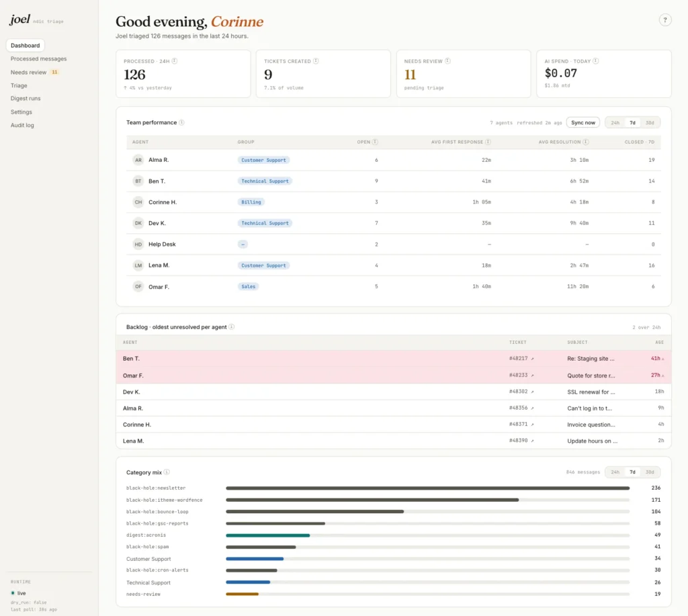688x616 pixels.
Task: Click Customer Support tag for Lena M.
Action: (263, 265)
